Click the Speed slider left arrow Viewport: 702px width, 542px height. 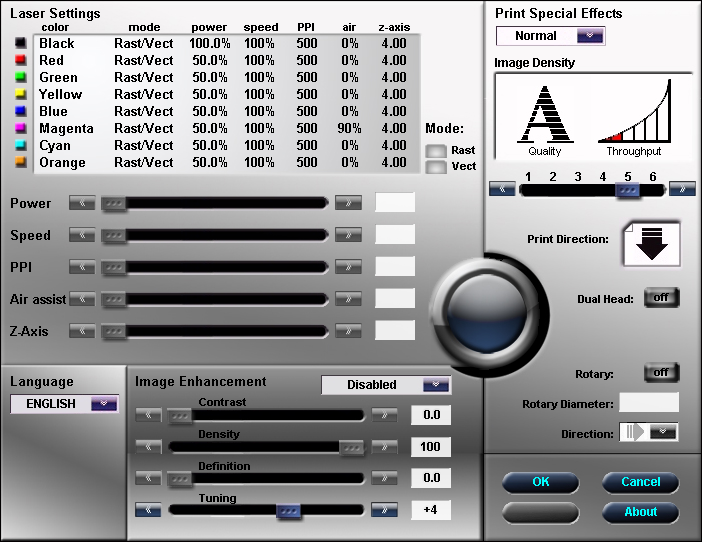coord(82,235)
